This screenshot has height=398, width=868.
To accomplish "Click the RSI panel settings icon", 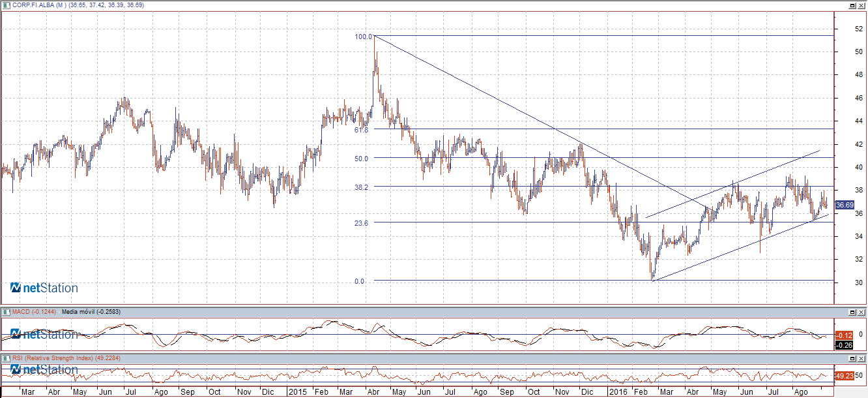I will pos(6,358).
